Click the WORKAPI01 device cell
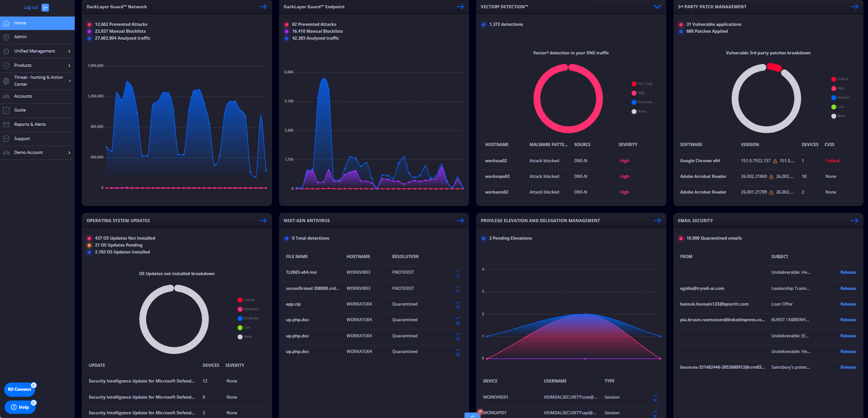Screen dimensions: 868x418 click(x=495, y=413)
